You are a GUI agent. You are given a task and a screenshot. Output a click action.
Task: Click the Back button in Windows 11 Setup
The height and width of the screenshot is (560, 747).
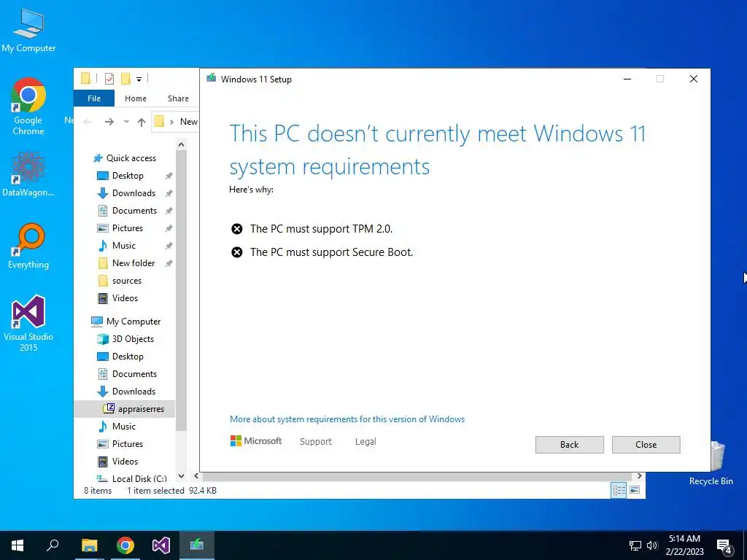(569, 445)
